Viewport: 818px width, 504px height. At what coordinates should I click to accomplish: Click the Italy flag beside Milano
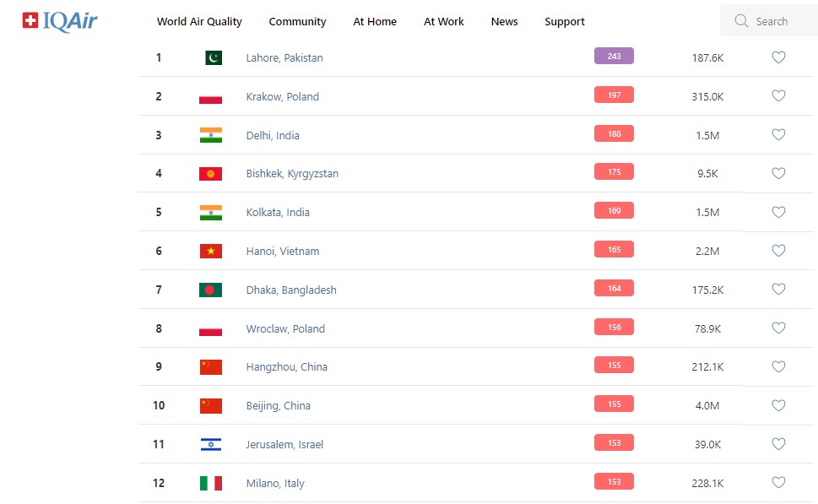click(211, 484)
